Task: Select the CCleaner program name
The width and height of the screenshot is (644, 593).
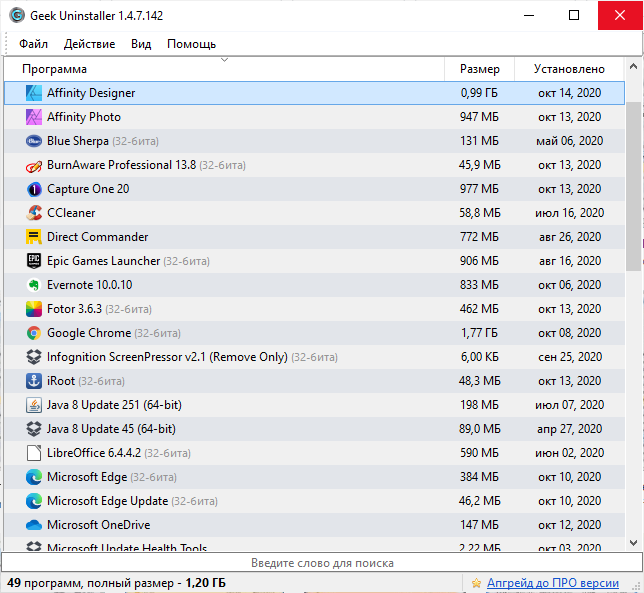Action: [x=71, y=213]
